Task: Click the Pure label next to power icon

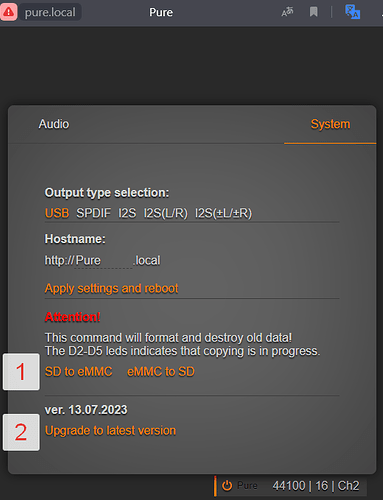Action: point(247,486)
